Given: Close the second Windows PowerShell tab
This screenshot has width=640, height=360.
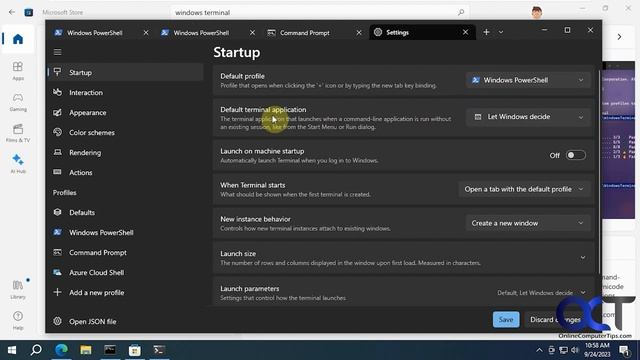Looking at the screenshot, I should (252, 33).
